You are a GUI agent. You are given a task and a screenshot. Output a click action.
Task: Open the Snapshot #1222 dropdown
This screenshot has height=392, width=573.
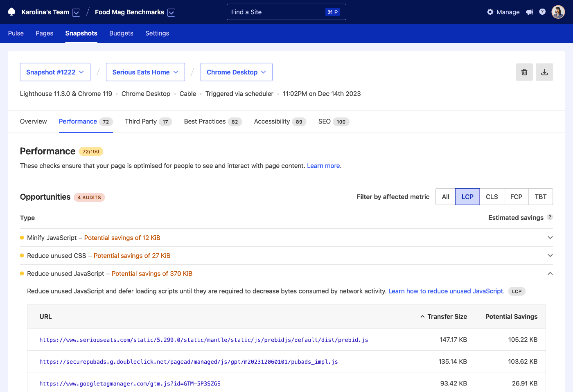pos(55,72)
